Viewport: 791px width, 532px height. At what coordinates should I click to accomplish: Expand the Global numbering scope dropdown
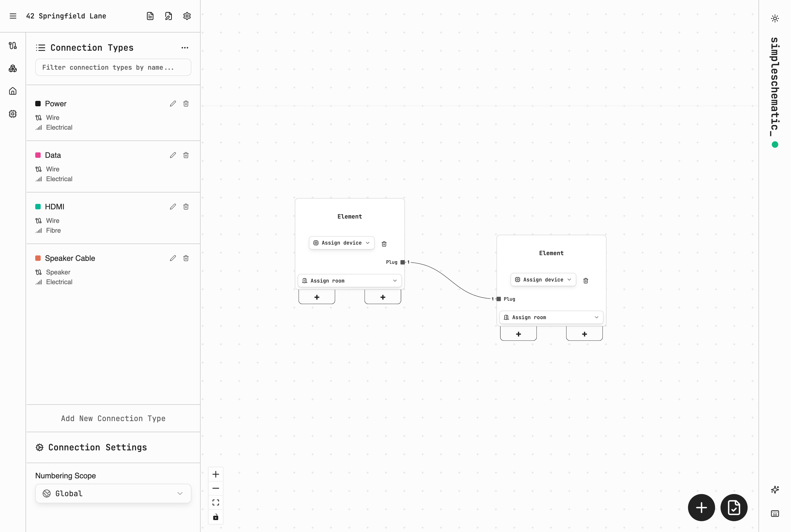click(113, 493)
